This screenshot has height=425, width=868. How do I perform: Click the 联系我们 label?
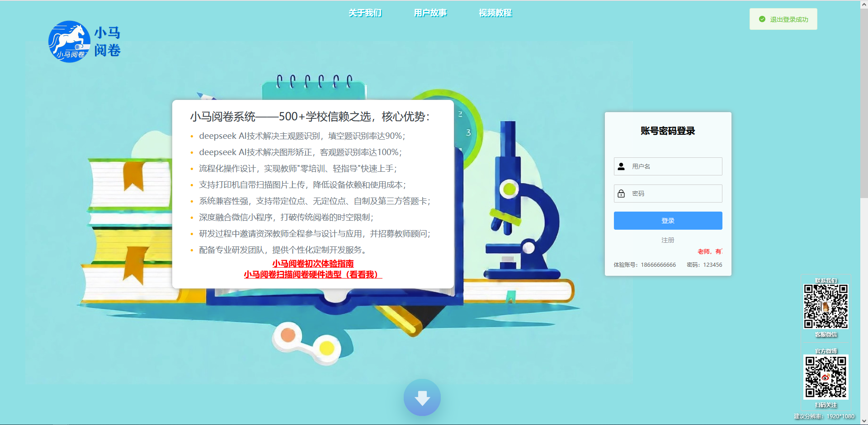coord(826,281)
